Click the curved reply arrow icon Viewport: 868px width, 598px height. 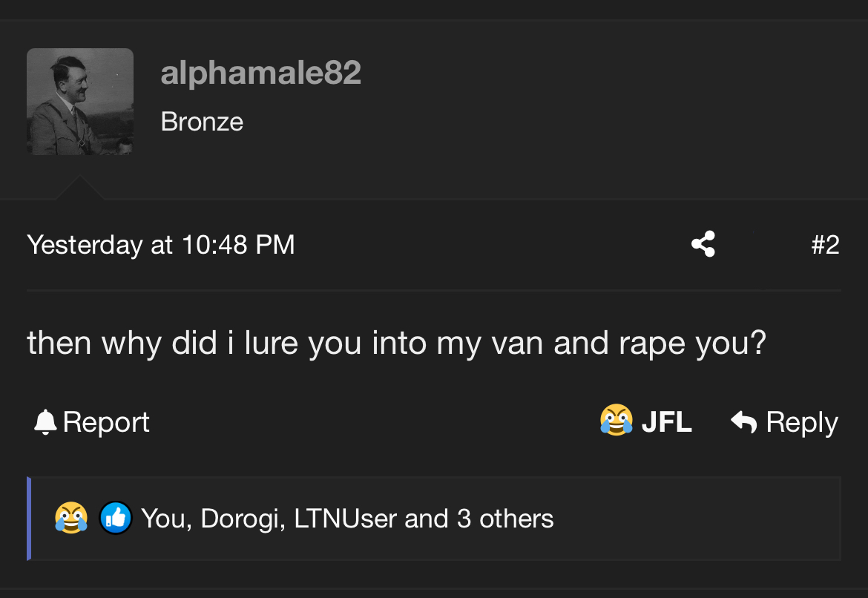tap(743, 421)
